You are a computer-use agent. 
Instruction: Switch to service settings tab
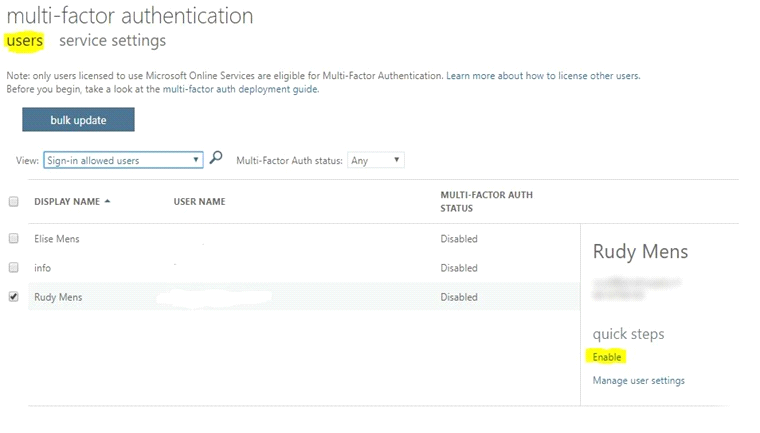[112, 41]
